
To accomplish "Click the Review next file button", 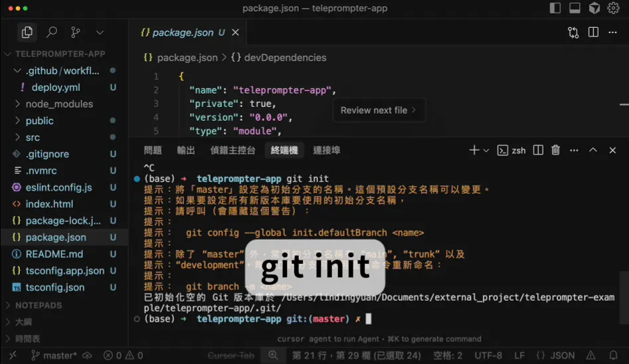I will (379, 110).
